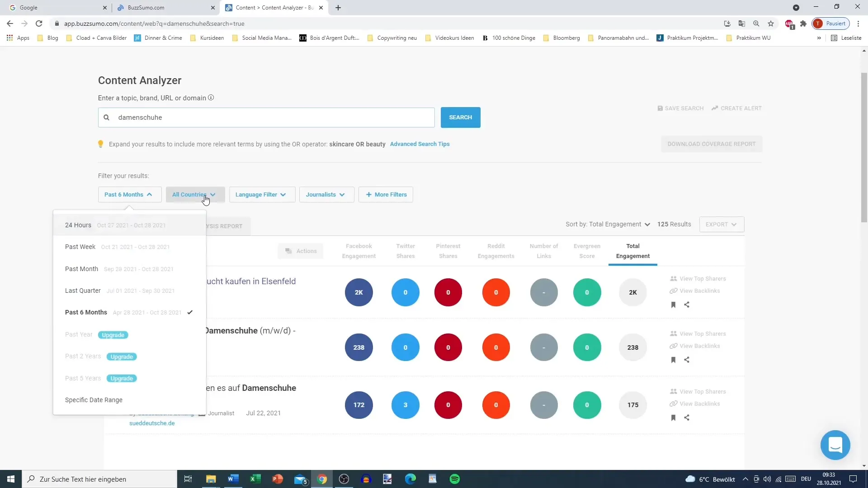
Task: Click Upgrade next to Past Year
Action: click(x=113, y=335)
